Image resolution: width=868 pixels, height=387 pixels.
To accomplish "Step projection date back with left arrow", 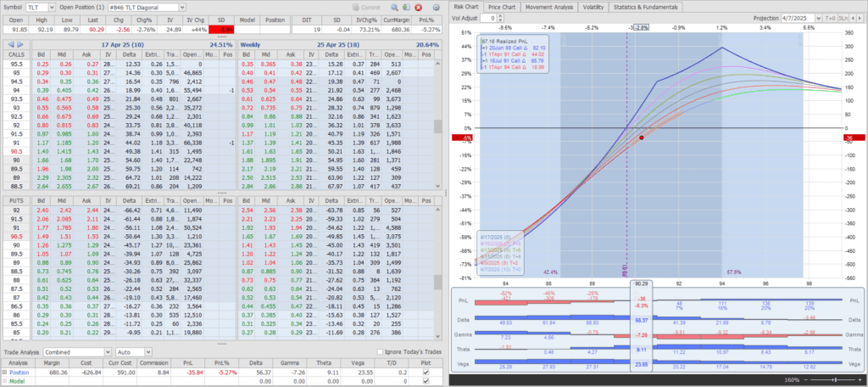I will pyautogui.click(x=853, y=18).
